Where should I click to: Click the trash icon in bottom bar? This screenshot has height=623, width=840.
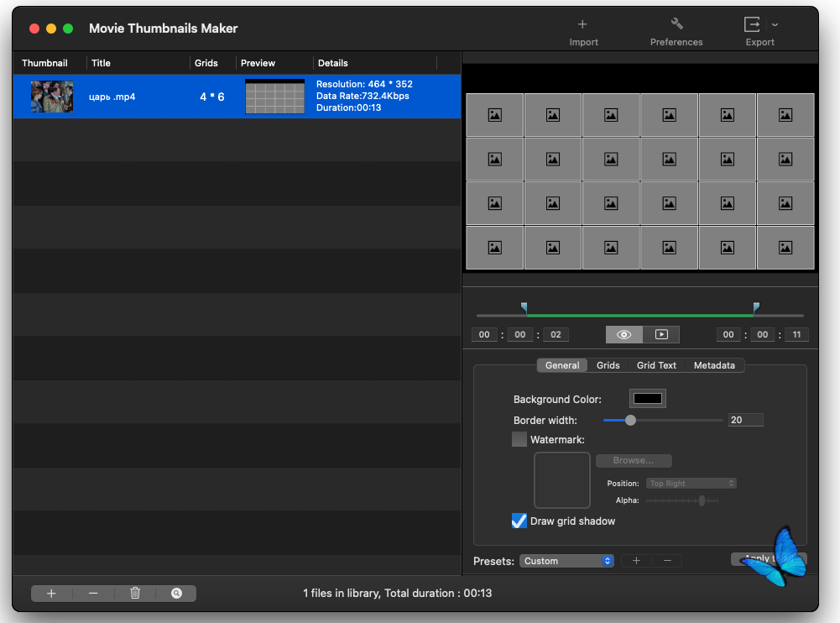tap(135, 594)
